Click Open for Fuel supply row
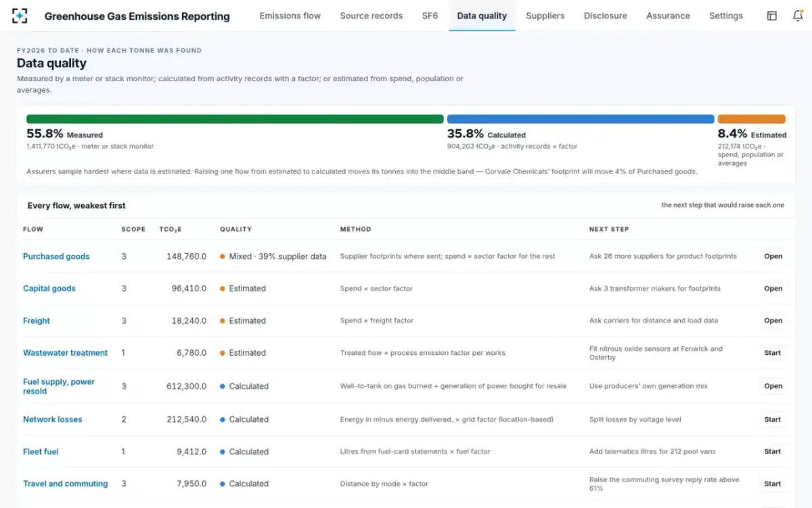This screenshot has width=812, height=508. (773, 386)
